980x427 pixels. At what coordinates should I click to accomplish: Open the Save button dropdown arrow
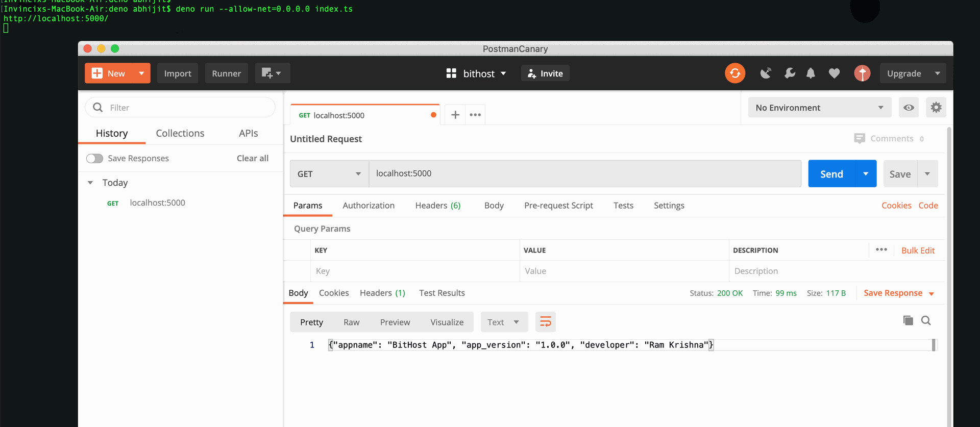pyautogui.click(x=927, y=174)
